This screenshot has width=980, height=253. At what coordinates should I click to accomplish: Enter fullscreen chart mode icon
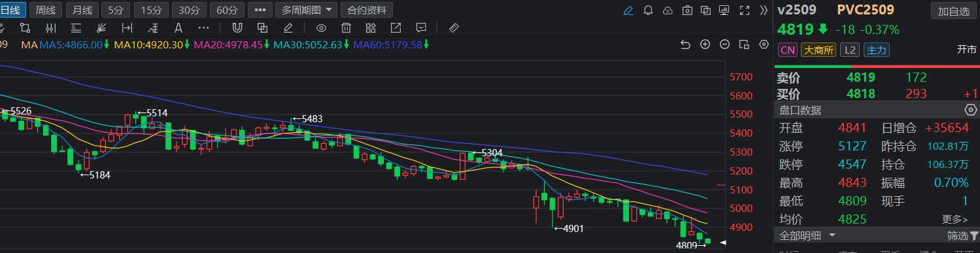click(x=744, y=10)
